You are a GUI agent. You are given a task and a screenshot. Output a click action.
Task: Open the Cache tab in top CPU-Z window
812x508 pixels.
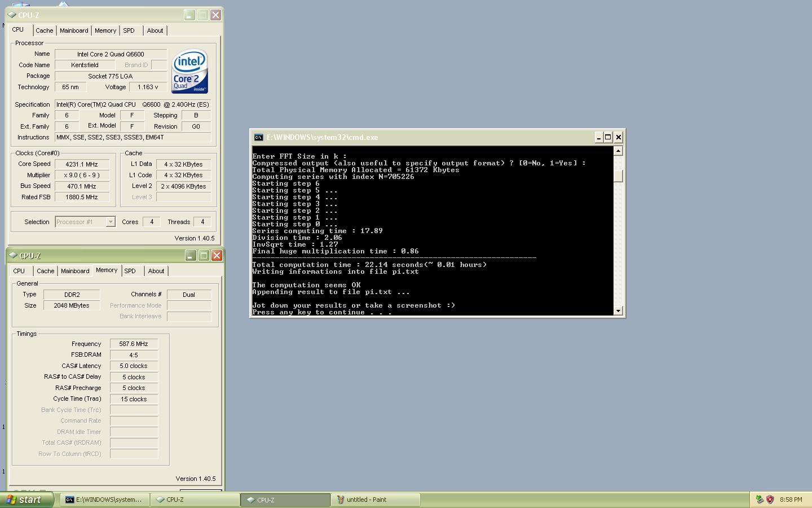45,30
